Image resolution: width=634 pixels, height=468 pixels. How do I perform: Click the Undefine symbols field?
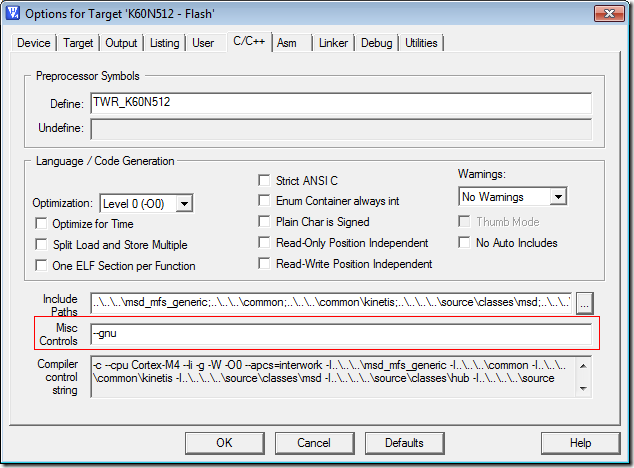click(x=341, y=129)
